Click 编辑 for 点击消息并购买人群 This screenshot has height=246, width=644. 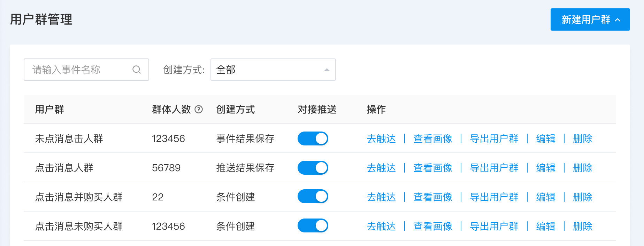[x=546, y=197]
